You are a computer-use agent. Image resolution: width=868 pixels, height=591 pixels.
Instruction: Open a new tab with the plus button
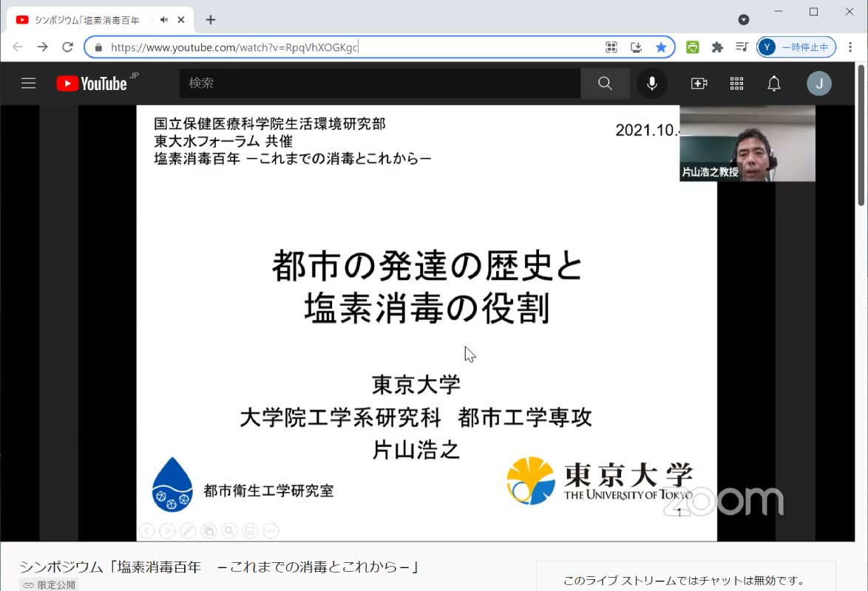tap(211, 20)
